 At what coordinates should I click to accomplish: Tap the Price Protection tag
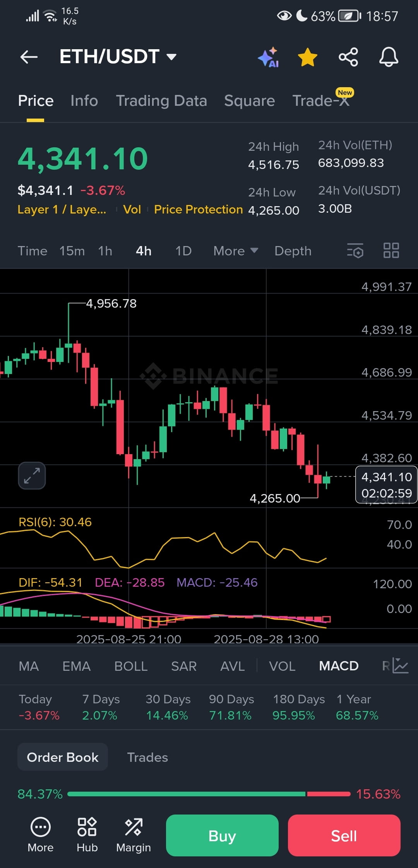(198, 210)
